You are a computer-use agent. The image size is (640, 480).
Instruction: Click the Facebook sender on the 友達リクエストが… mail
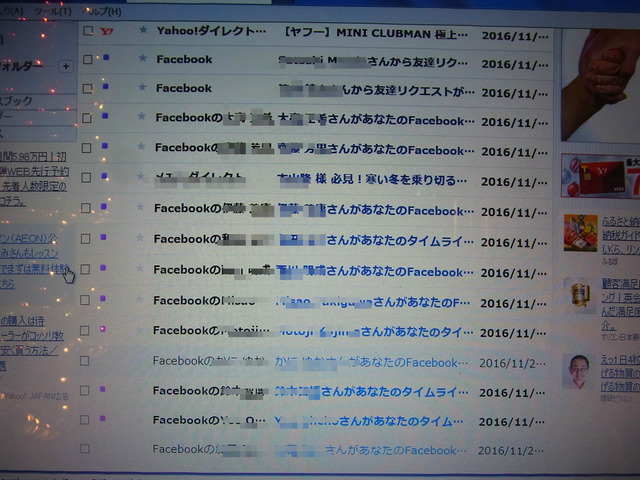click(x=184, y=88)
